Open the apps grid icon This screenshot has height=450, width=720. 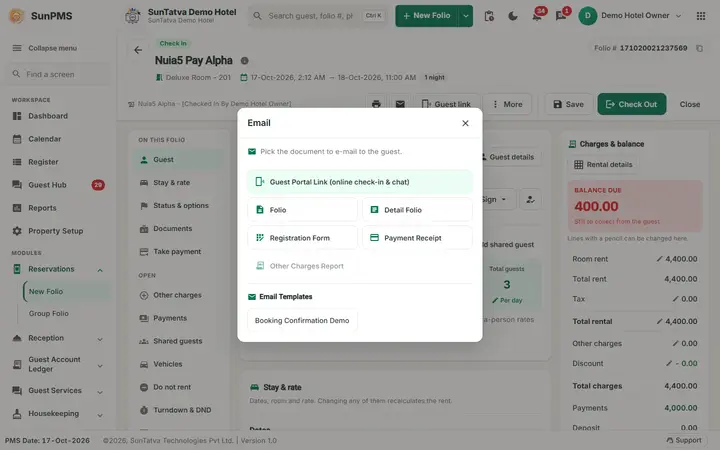[701, 16]
